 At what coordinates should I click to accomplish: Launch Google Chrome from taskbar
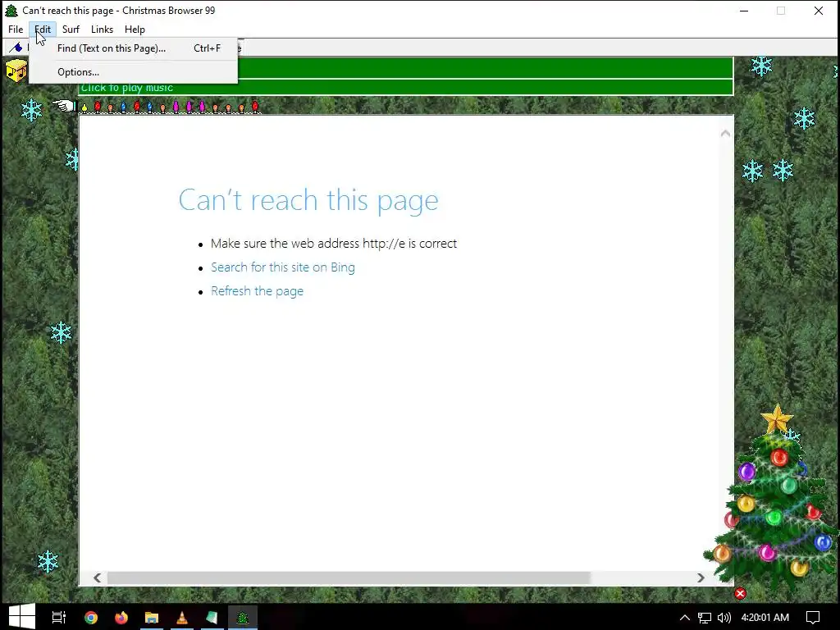tap(91, 617)
